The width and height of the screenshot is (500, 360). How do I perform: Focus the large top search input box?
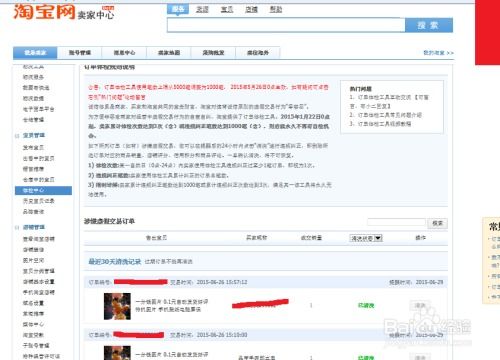point(286,25)
